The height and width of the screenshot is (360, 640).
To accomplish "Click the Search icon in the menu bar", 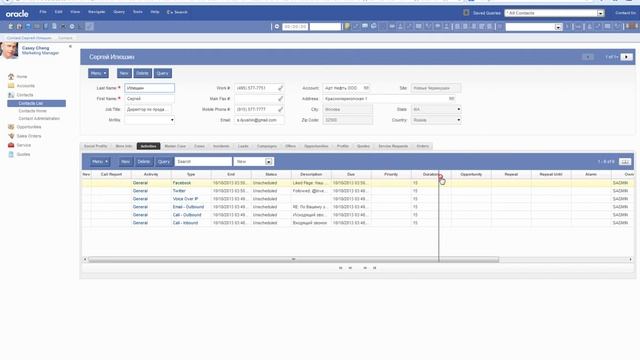I will [x=169, y=12].
